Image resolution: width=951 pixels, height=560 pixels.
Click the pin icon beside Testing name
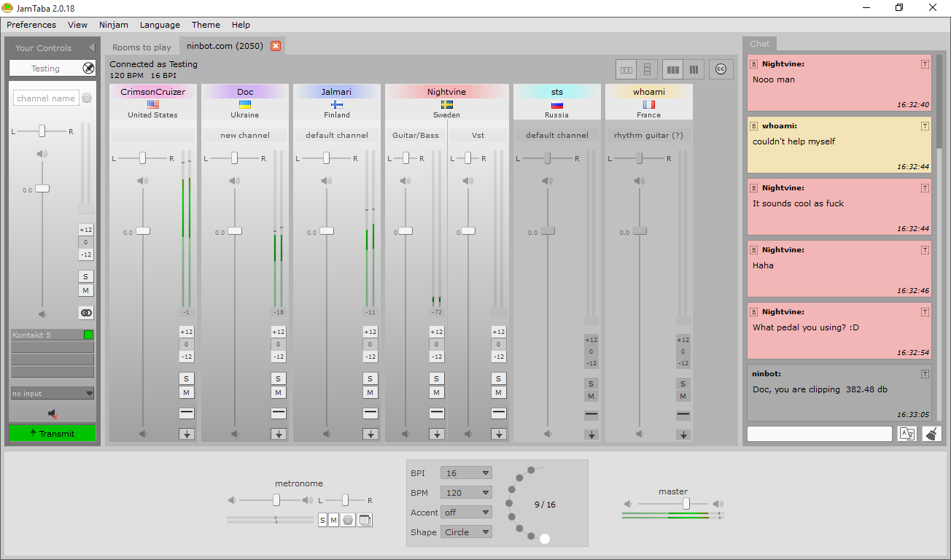[88, 69]
